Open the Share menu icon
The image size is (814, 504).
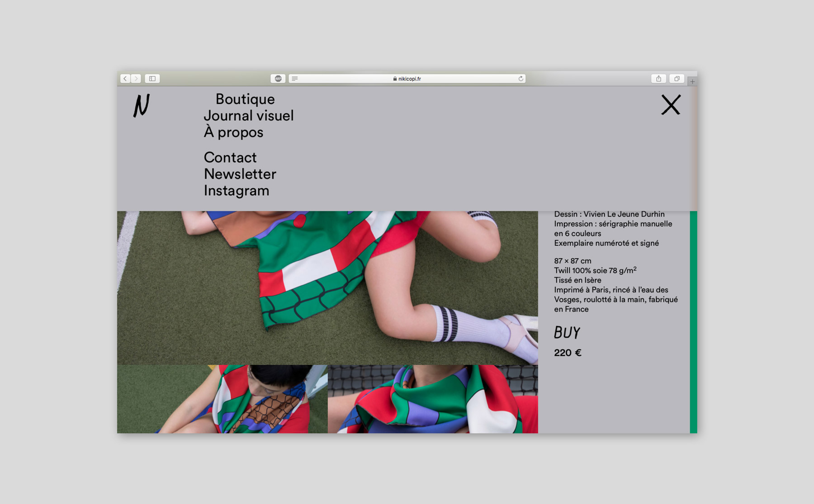pyautogui.click(x=658, y=79)
